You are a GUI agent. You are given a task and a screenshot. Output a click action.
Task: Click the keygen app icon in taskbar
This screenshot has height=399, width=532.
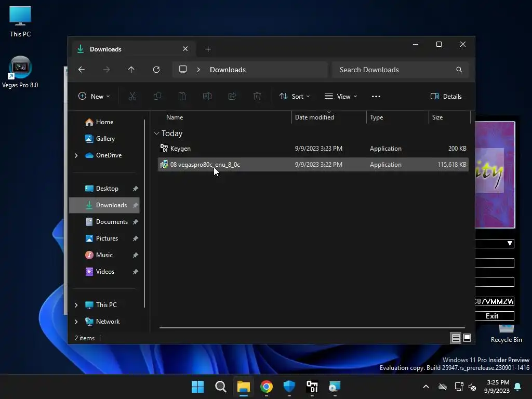coord(312,387)
